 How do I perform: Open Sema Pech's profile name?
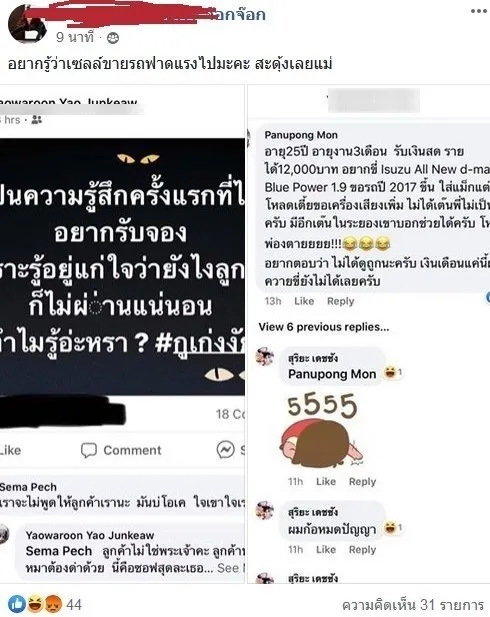coord(28,487)
